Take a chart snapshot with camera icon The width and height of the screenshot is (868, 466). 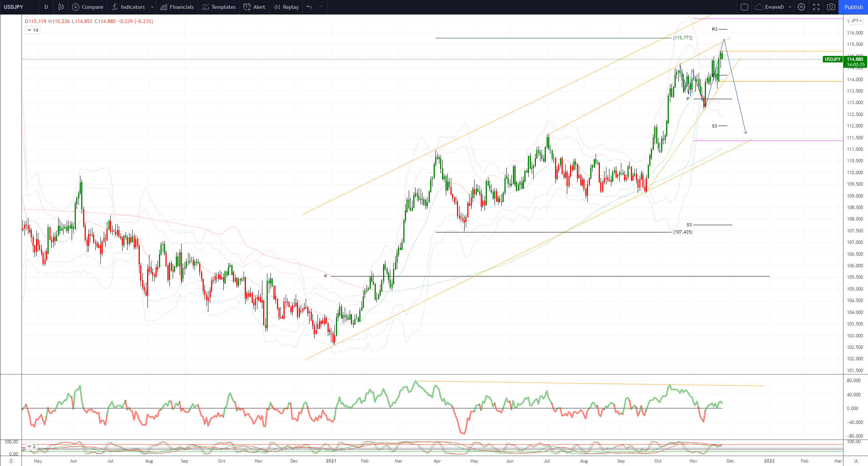(x=831, y=7)
